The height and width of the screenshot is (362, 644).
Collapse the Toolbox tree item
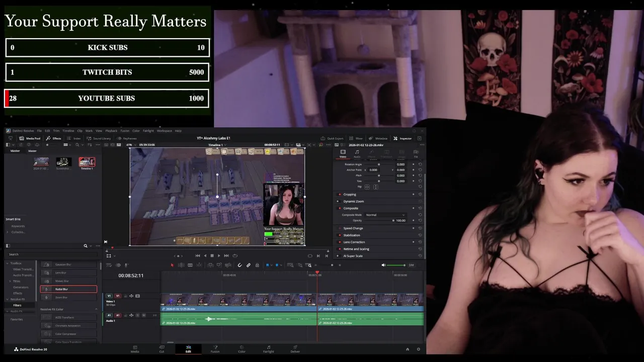coord(8,263)
